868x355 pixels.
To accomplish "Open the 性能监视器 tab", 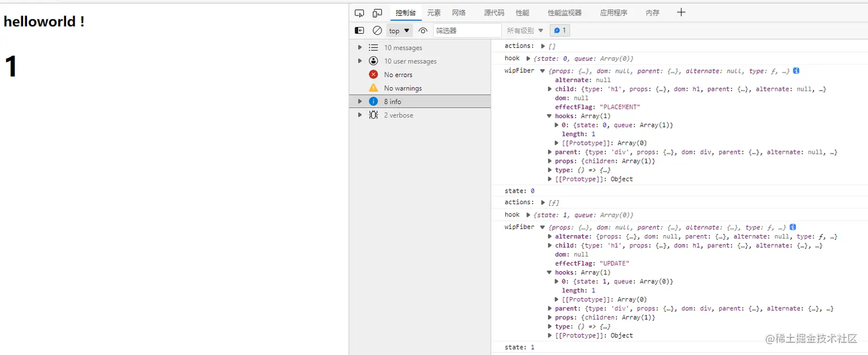I will click(x=564, y=13).
